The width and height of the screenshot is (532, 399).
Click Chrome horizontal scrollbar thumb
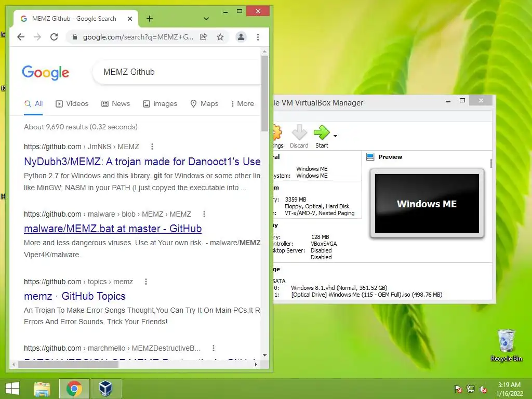pyautogui.click(x=68, y=364)
